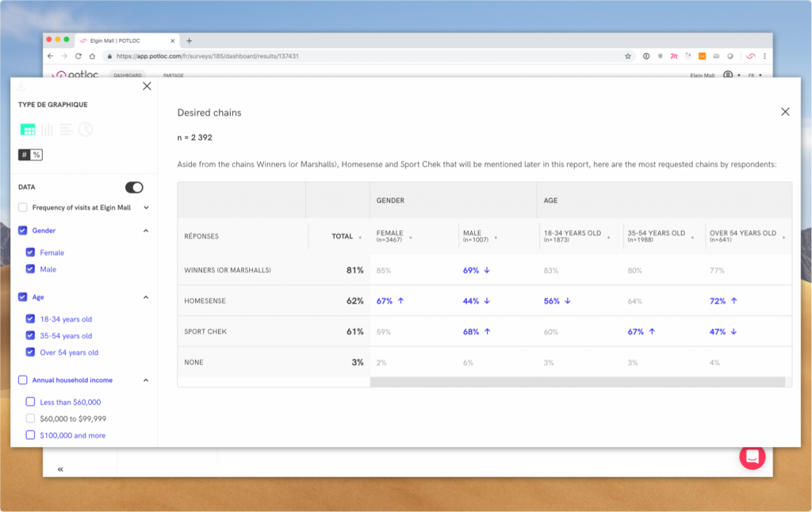Click the browser address bar URL

coord(207,56)
